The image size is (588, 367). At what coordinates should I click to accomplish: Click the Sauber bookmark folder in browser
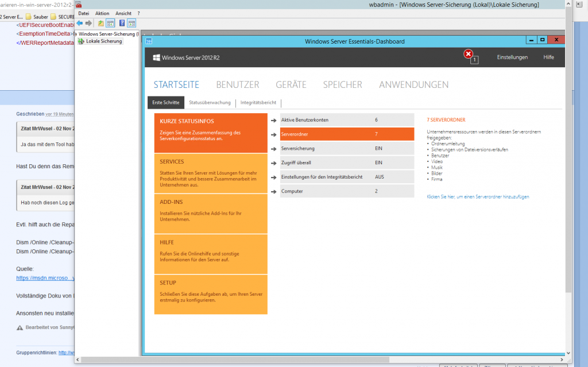(x=37, y=17)
